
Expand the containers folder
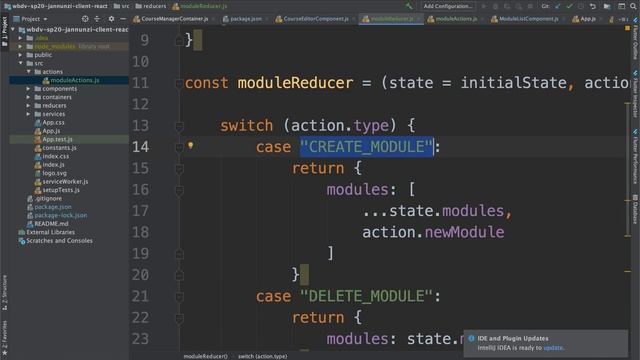coord(29,97)
